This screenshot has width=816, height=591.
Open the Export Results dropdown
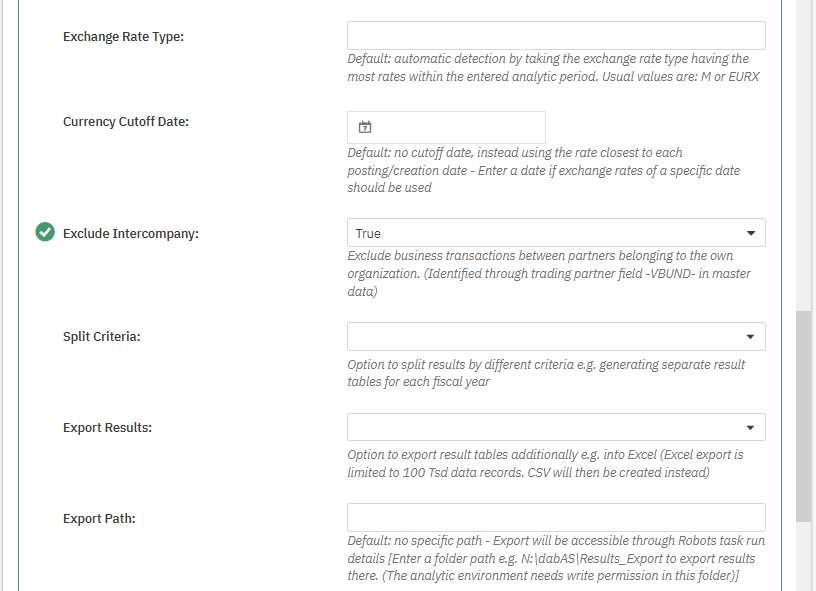tap(555, 428)
